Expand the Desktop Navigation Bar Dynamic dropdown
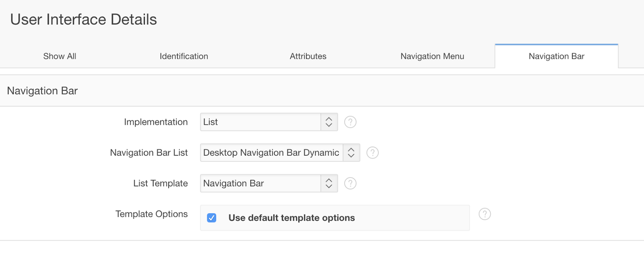Screen dimensions: 644x260 click(280, 153)
